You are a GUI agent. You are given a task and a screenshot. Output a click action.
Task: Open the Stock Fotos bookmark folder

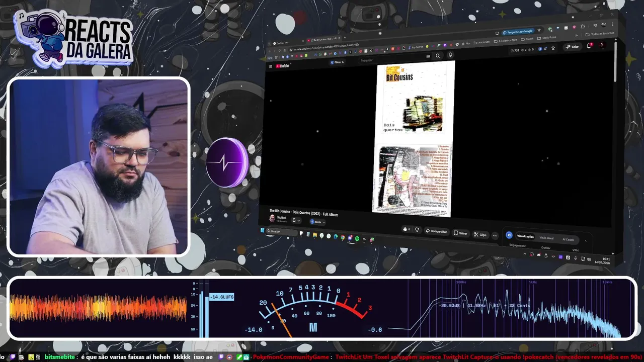pyautogui.click(x=546, y=38)
